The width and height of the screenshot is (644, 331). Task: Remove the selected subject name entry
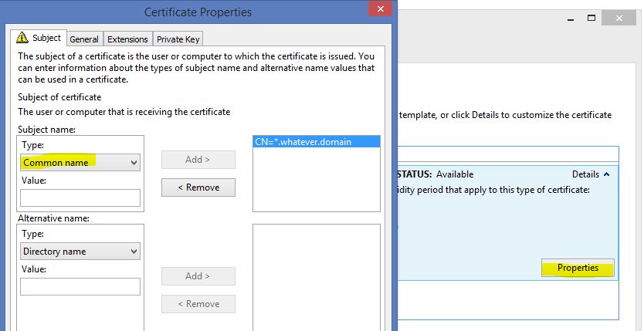point(198,187)
